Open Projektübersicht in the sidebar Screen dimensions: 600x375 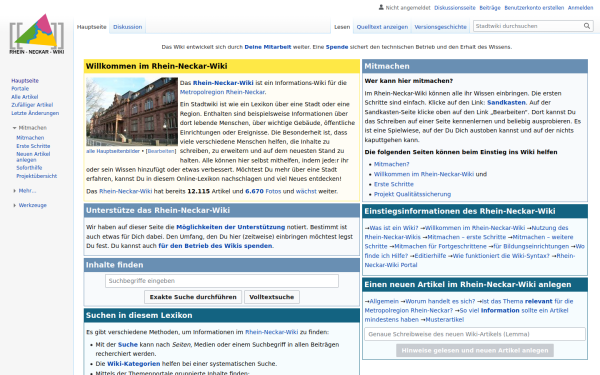(x=37, y=176)
